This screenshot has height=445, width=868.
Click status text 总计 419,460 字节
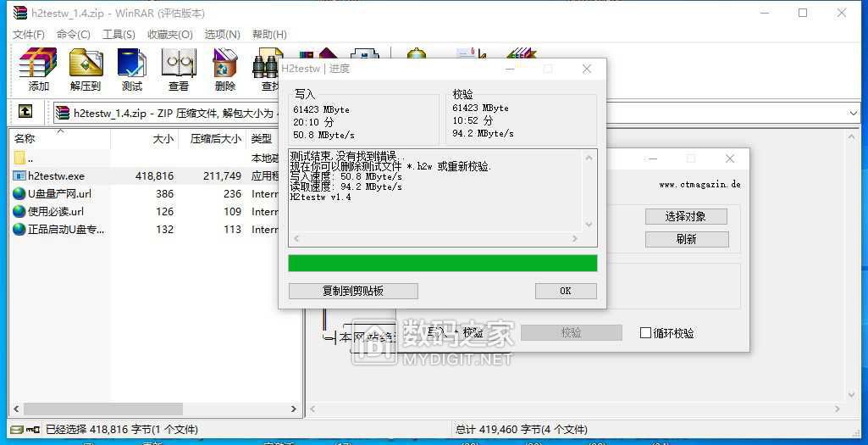[500, 430]
